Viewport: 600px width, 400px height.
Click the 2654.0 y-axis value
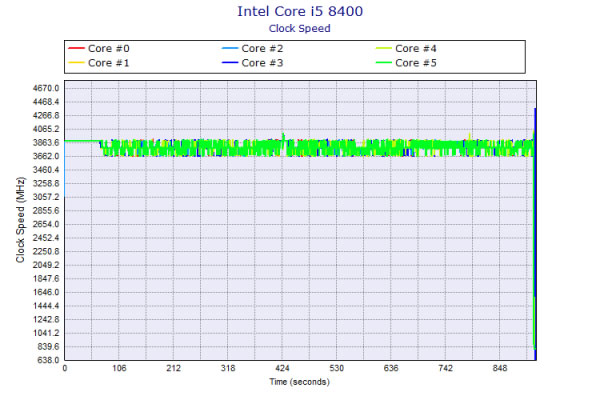[x=46, y=224]
